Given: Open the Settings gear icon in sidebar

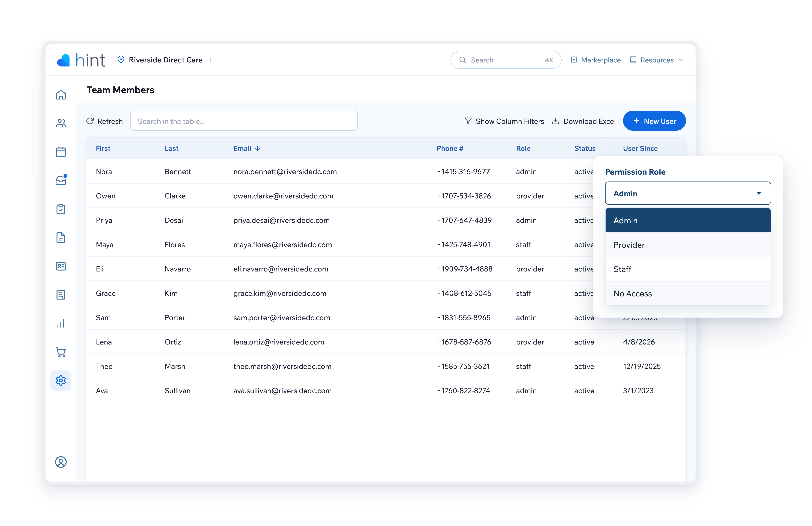Looking at the screenshot, I should point(61,380).
